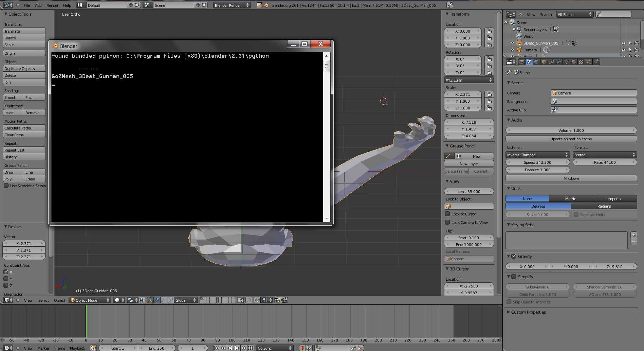Open the Texture properties tab

click(x=581, y=62)
